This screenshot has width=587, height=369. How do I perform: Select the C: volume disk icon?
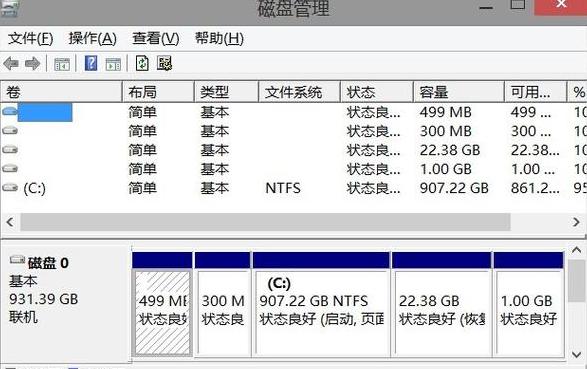10,187
